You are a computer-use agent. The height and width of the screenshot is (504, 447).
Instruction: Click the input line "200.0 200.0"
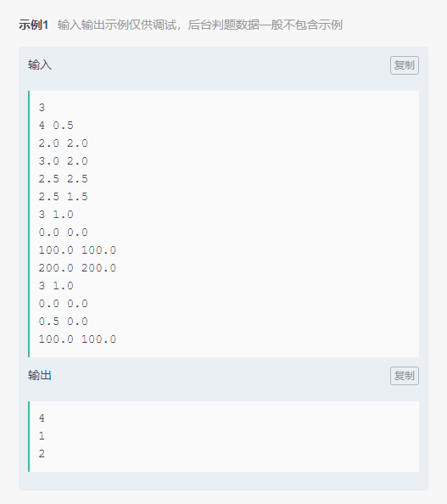(x=77, y=268)
